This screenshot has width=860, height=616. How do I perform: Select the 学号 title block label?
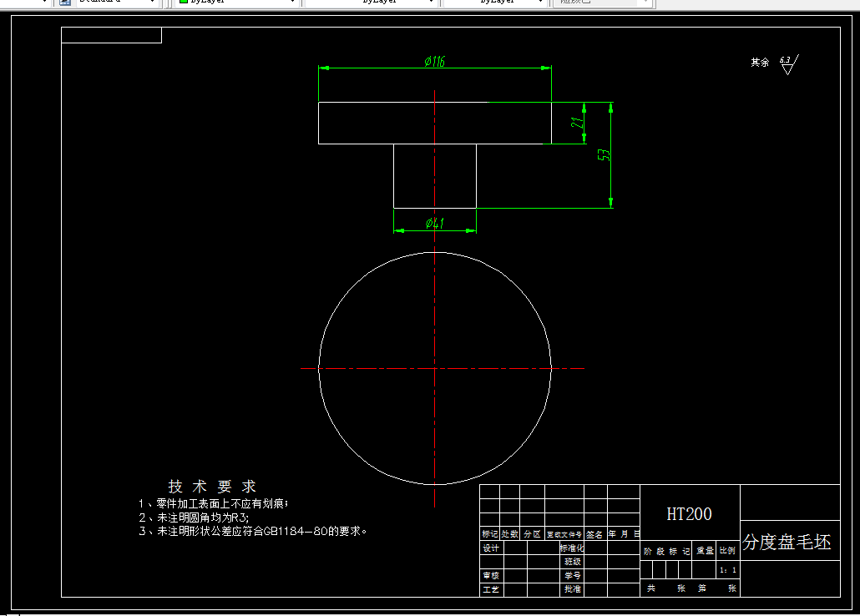[x=573, y=575]
